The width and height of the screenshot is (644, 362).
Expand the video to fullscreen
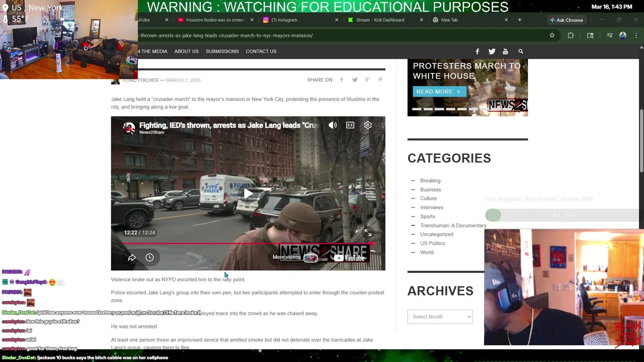click(x=368, y=233)
